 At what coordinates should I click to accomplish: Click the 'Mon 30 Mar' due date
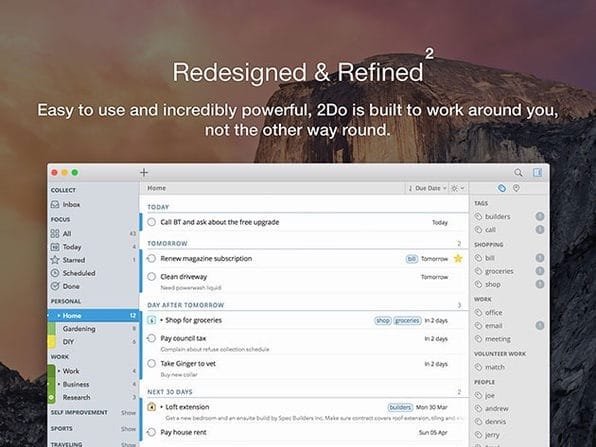coord(431,407)
